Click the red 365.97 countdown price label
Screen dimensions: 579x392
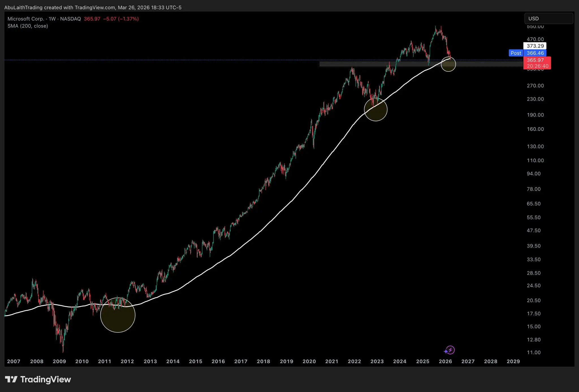tap(537, 63)
